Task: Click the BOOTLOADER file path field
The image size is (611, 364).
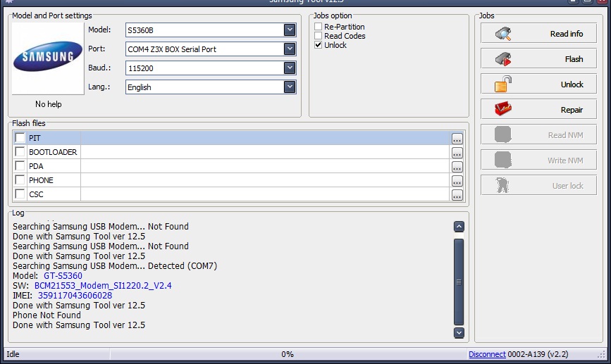Action: [265, 152]
